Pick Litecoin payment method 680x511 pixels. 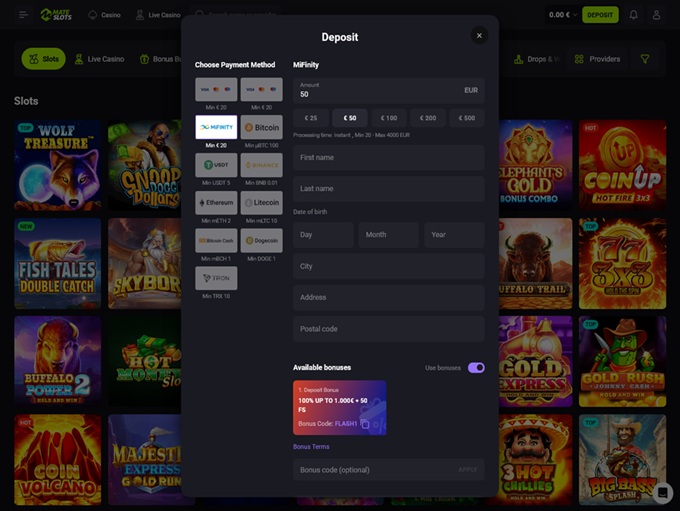(x=261, y=203)
